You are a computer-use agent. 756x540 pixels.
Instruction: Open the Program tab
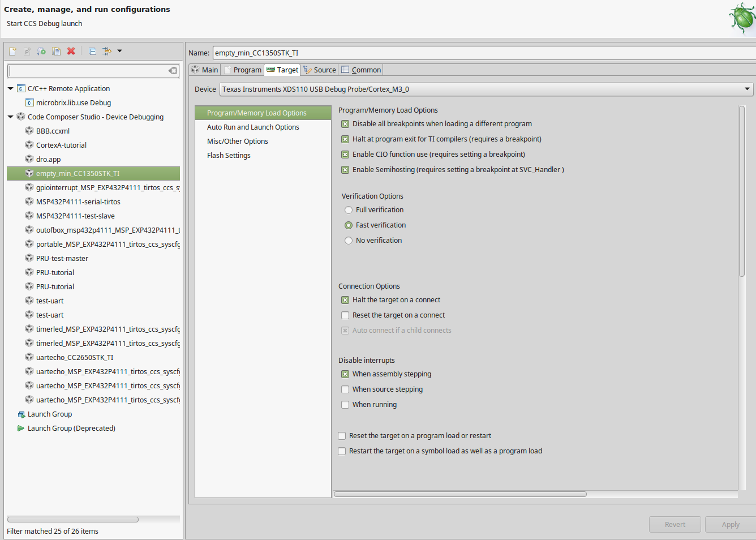(x=243, y=70)
